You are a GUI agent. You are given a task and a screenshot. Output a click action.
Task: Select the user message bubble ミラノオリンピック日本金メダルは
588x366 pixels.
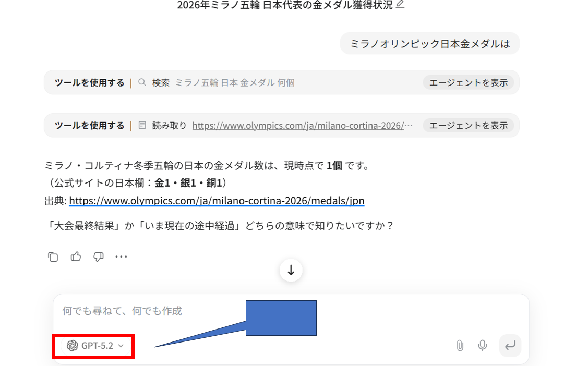point(429,44)
